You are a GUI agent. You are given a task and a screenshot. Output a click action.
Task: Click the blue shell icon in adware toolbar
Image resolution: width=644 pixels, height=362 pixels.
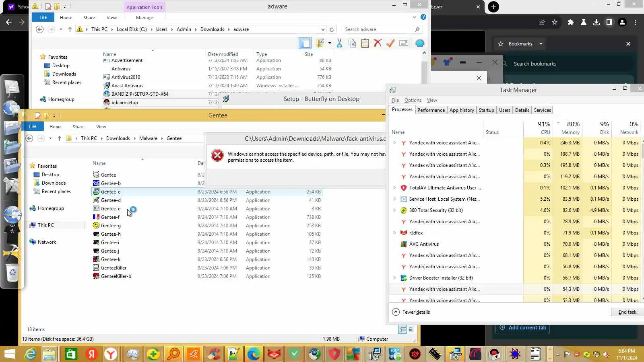pos(420,43)
